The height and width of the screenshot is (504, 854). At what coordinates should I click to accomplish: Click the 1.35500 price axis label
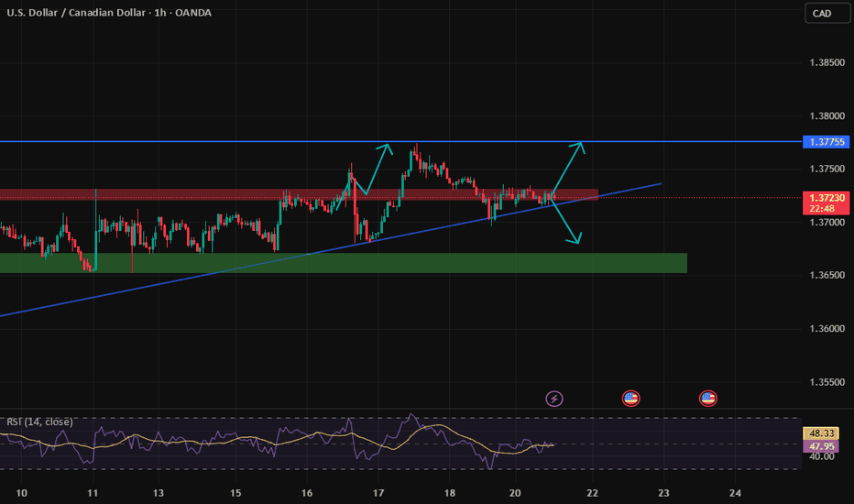tap(827, 382)
